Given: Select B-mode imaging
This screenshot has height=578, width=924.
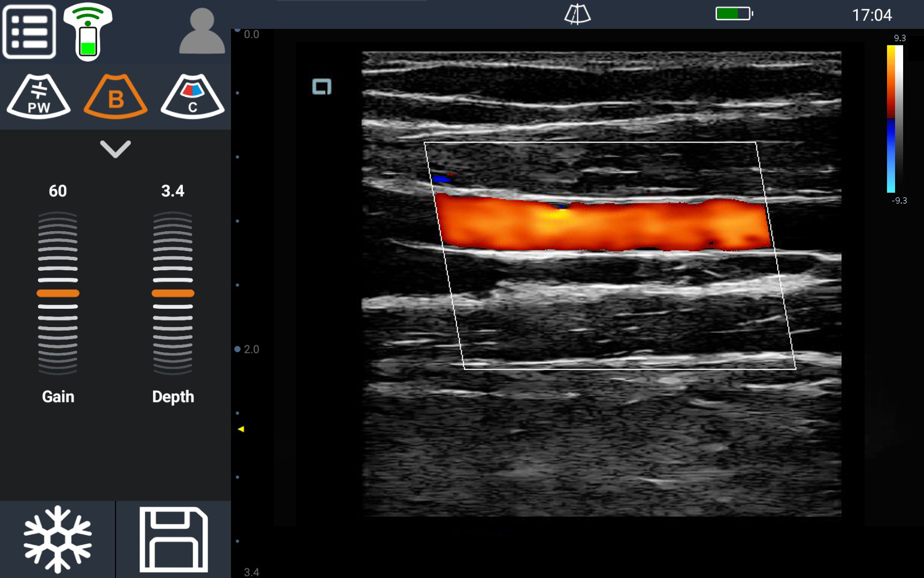Looking at the screenshot, I should click(115, 96).
